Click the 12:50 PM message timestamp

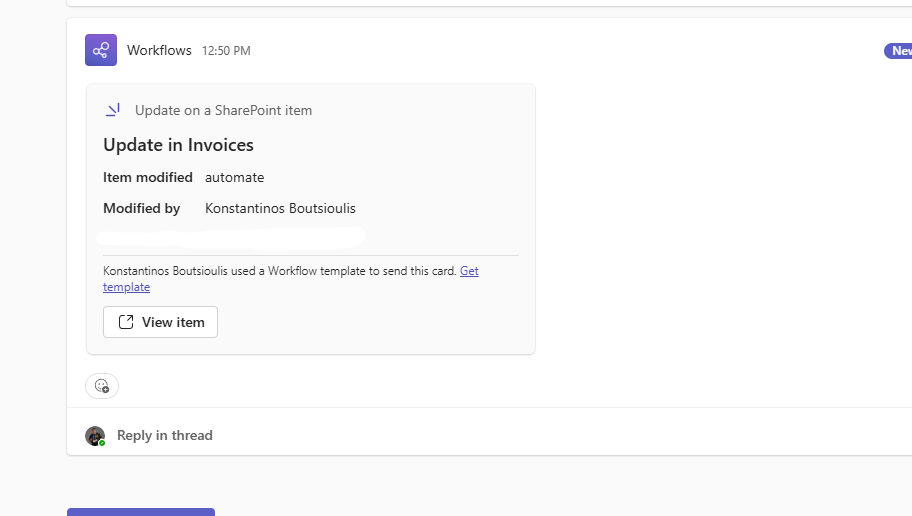coord(226,51)
